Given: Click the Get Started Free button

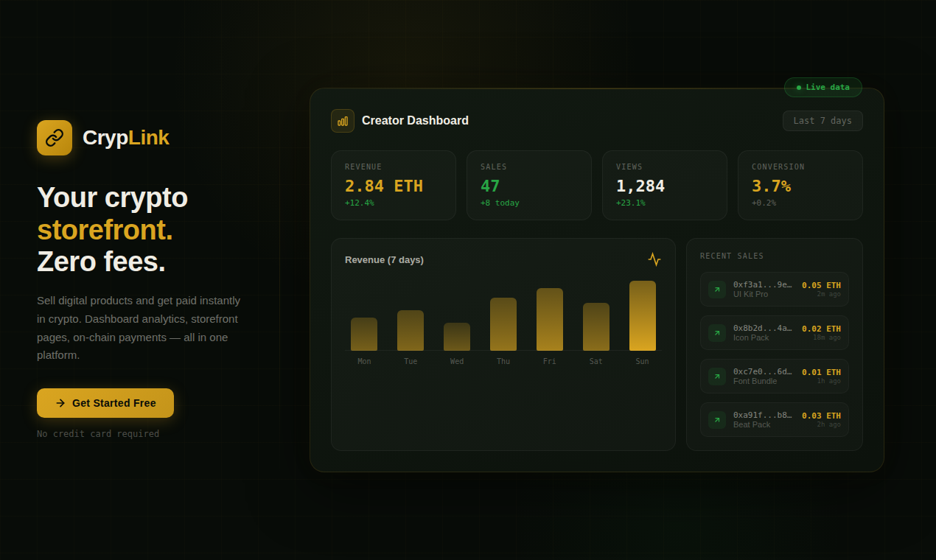Looking at the screenshot, I should (x=105, y=403).
